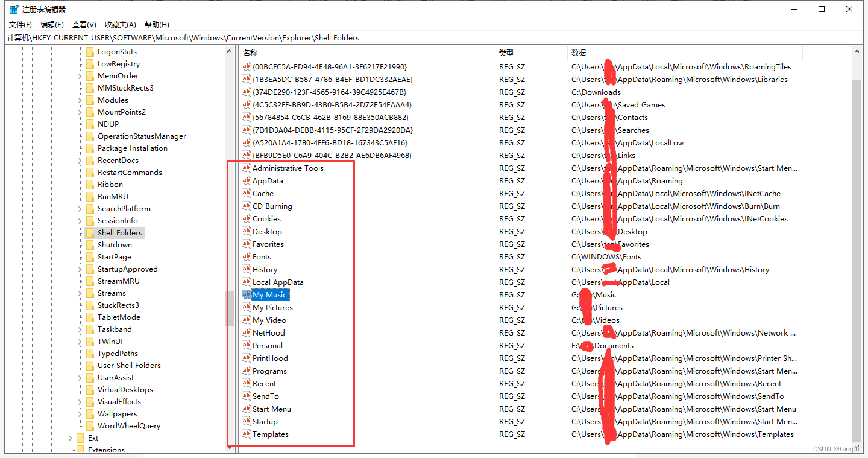Click the ab icon of {374DE290-123F-4565-9164-39C4925E467B}
Screen dimensions: 868x458
[246, 92]
